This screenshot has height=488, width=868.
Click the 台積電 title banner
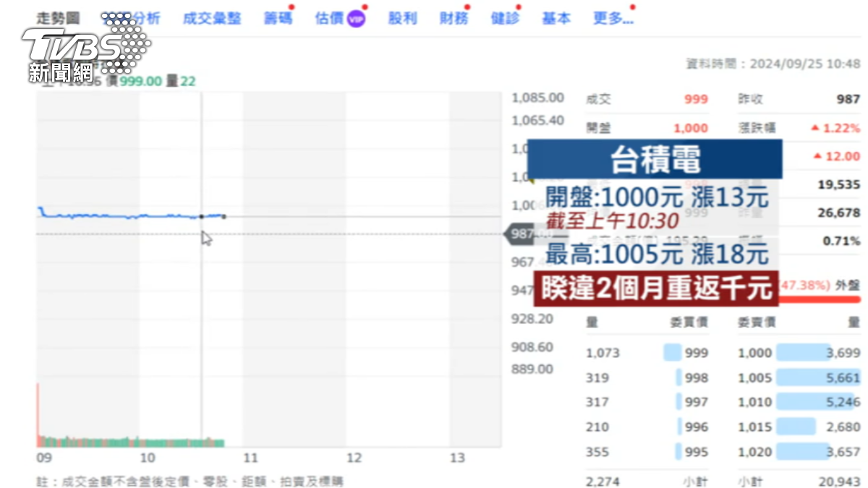tap(655, 159)
